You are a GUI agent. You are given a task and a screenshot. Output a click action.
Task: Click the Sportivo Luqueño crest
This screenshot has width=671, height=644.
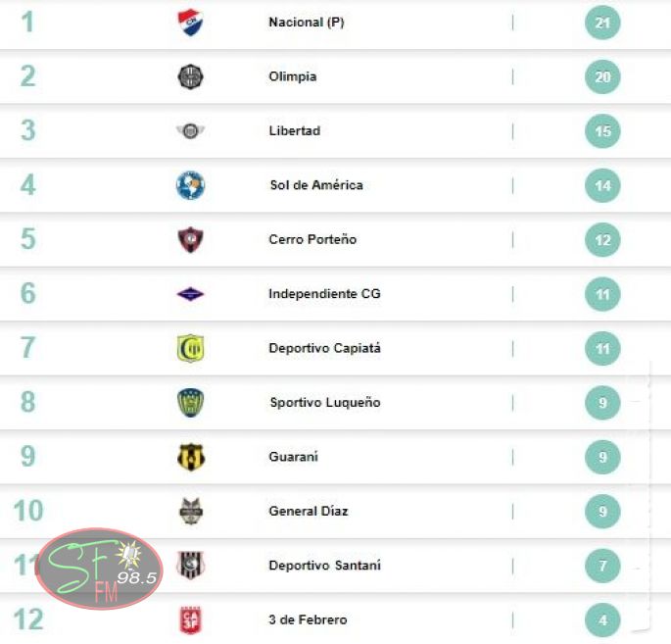point(190,403)
